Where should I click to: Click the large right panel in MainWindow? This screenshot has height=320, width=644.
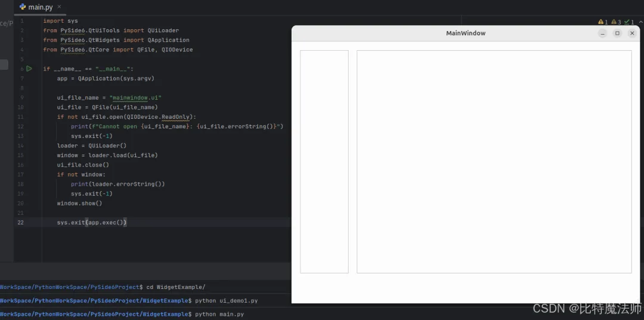point(494,162)
